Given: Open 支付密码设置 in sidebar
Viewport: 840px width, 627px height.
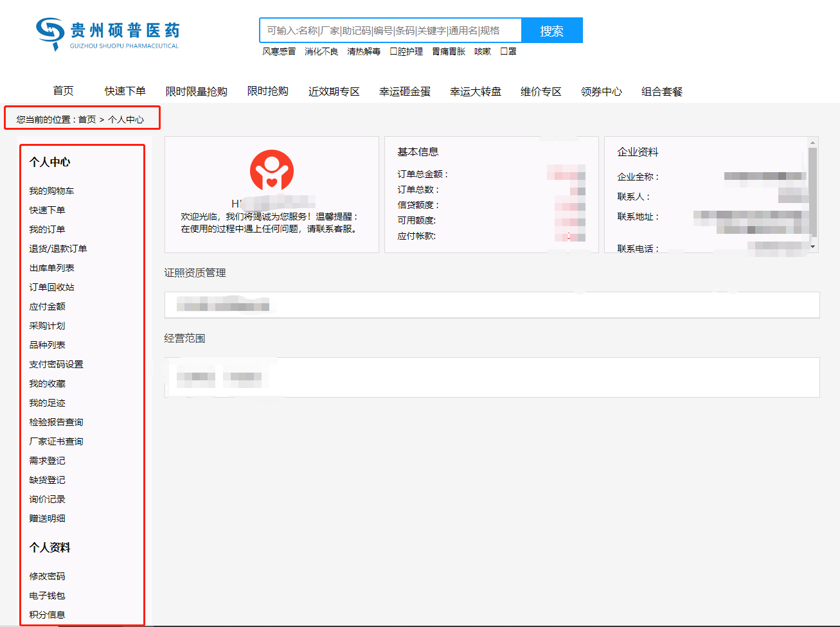Looking at the screenshot, I should point(56,364).
